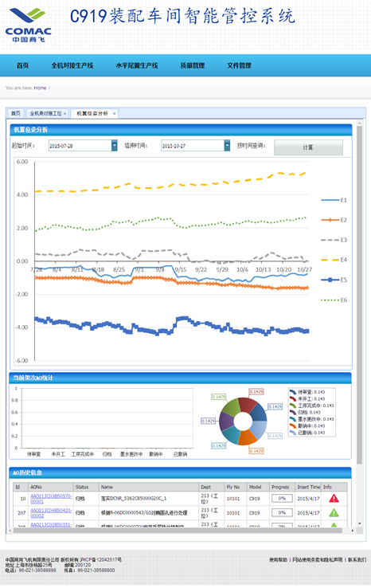Follow the Home breadcrumb link
This screenshot has width=371, height=588.
[x=40, y=88]
